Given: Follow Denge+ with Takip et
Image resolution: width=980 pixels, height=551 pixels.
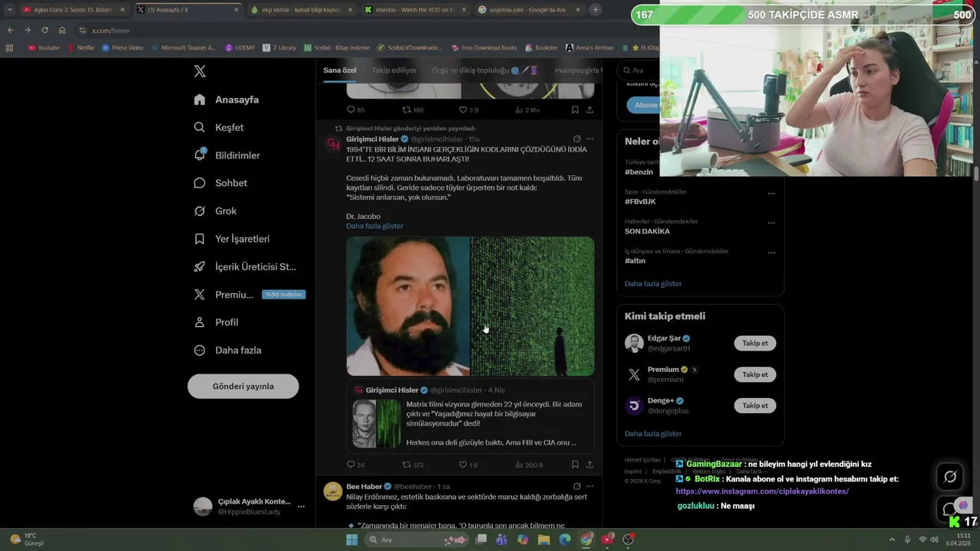Looking at the screenshot, I should [x=755, y=406].
